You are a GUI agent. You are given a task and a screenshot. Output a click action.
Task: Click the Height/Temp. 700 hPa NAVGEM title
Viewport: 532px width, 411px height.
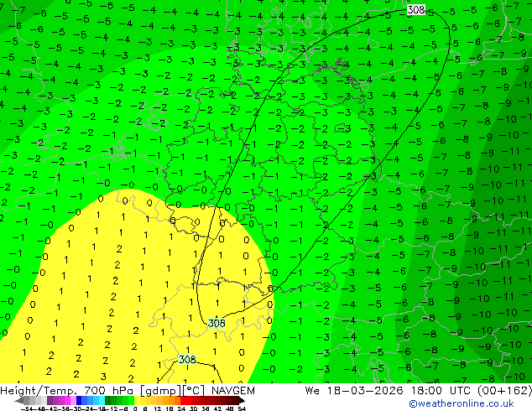click(128, 391)
